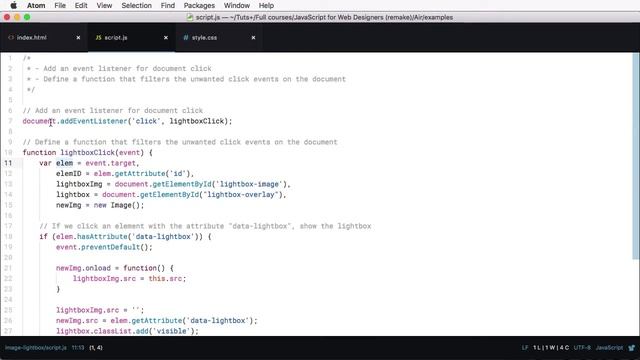Click the 'lightbox-image' string on line 13

coord(249,184)
